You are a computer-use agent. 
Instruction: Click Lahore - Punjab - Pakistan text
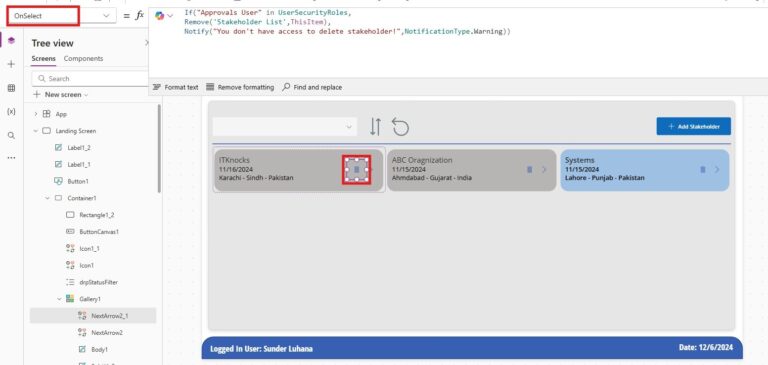point(605,178)
